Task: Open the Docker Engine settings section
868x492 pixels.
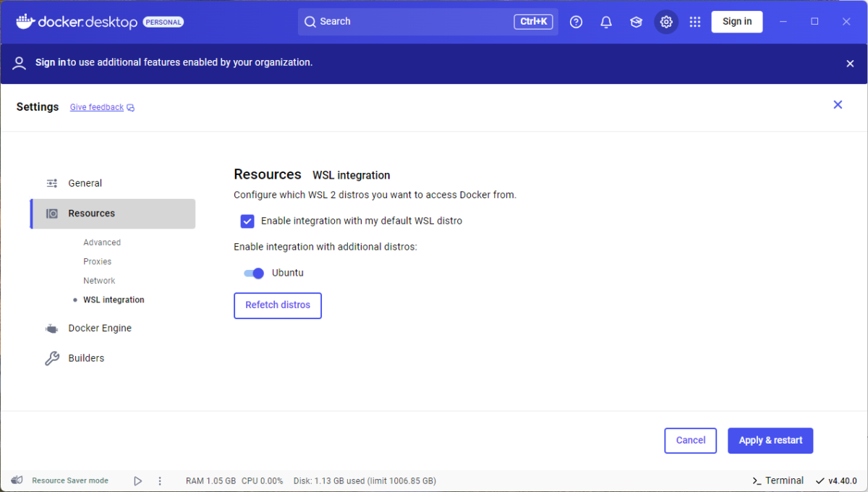Action: click(101, 328)
